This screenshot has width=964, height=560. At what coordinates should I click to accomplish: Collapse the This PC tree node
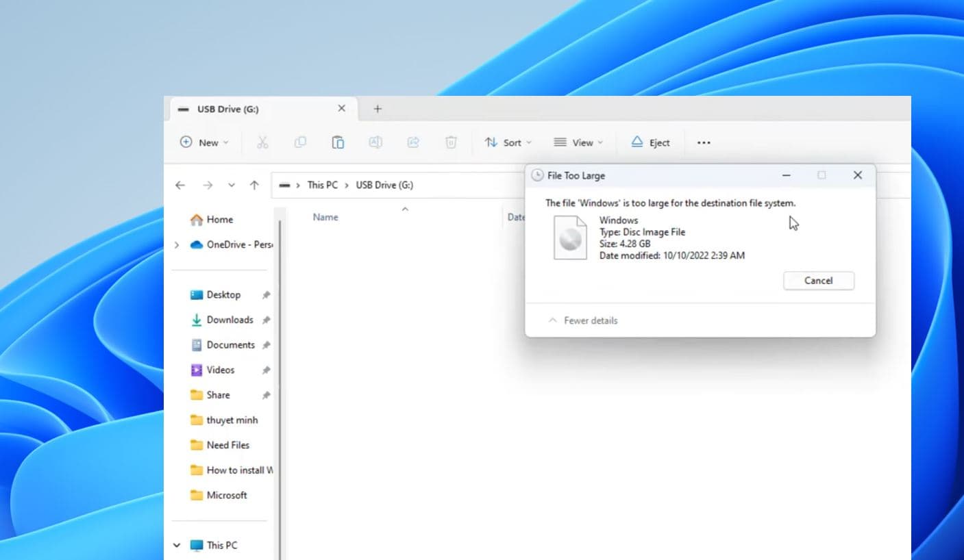pos(177,546)
